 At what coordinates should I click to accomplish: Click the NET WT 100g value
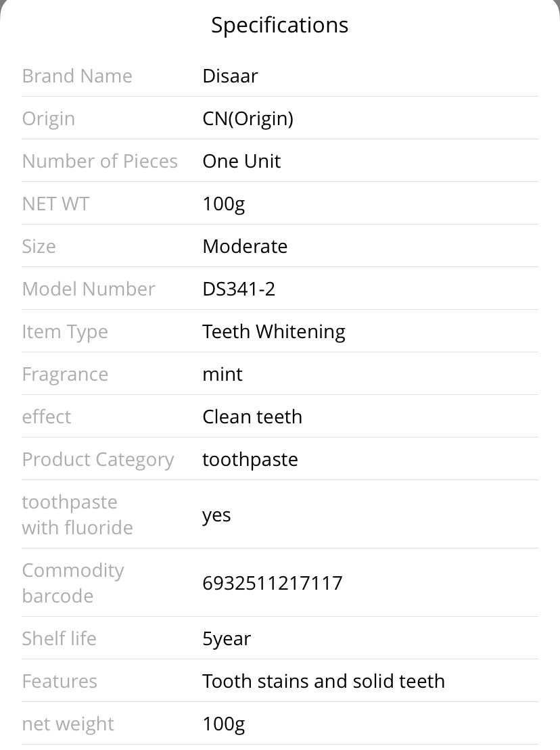click(x=224, y=204)
